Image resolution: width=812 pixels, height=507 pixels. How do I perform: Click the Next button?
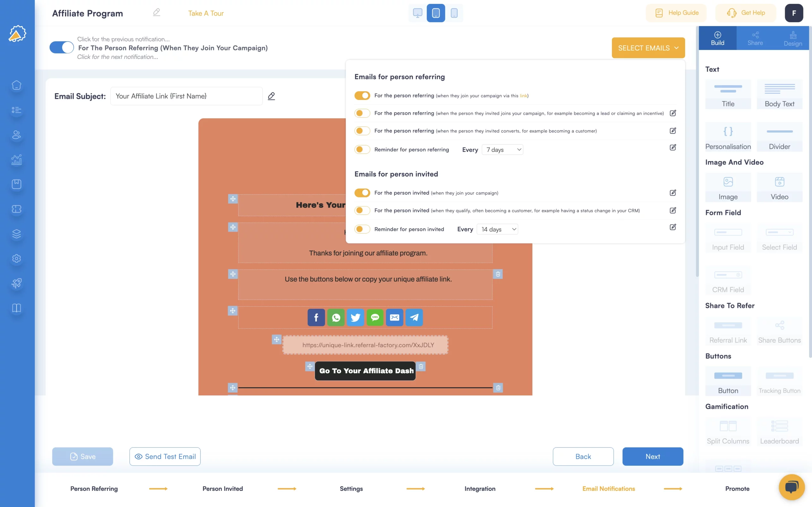[x=652, y=456]
